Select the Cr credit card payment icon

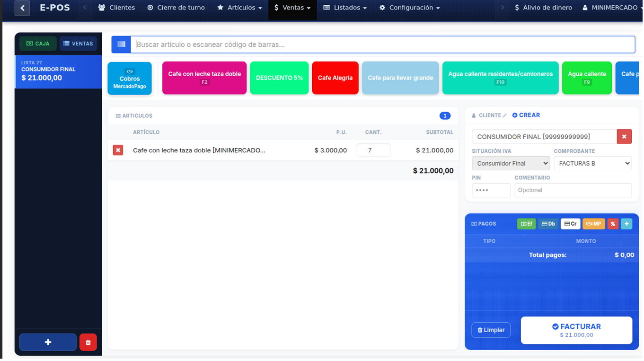pos(570,223)
